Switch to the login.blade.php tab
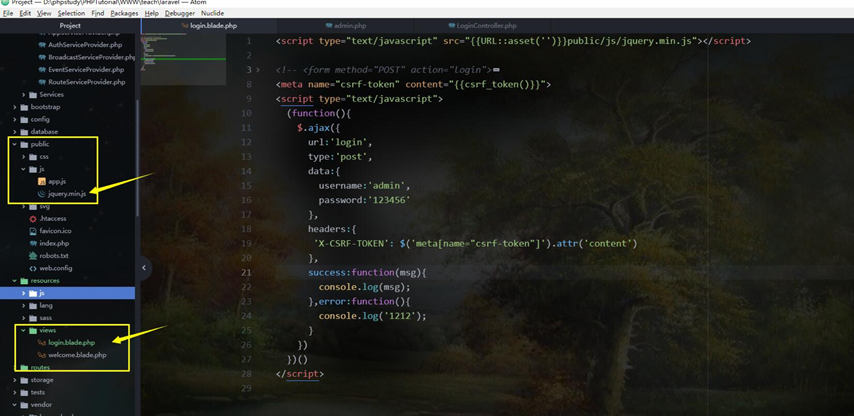 click(209, 26)
